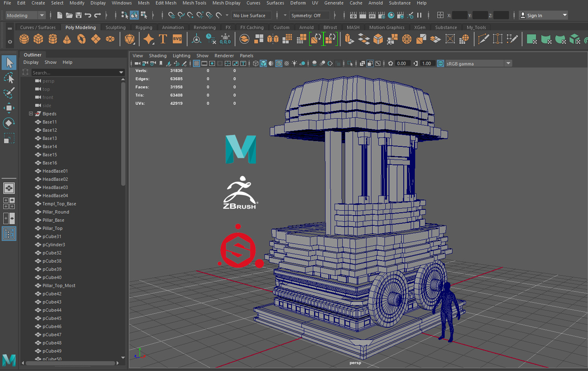Enable smooth shading in the viewport toolbar
Viewport: 588px width, 371px height.
tap(264, 63)
